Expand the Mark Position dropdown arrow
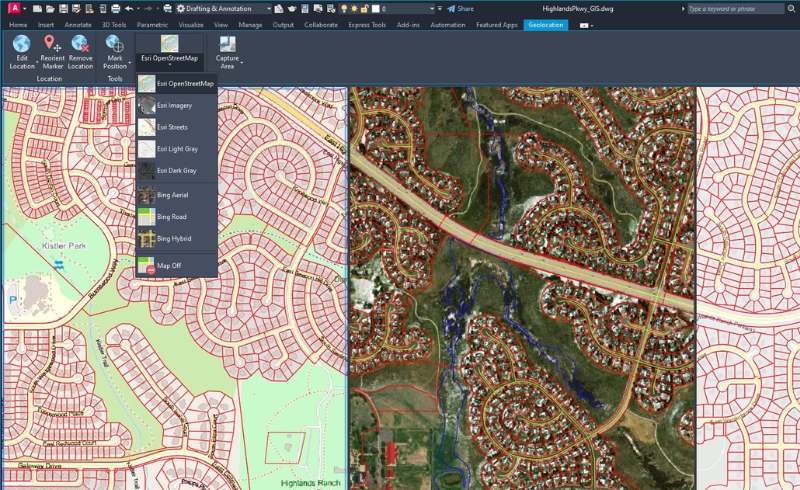Viewport: 800px width, 490px height. tap(130, 63)
